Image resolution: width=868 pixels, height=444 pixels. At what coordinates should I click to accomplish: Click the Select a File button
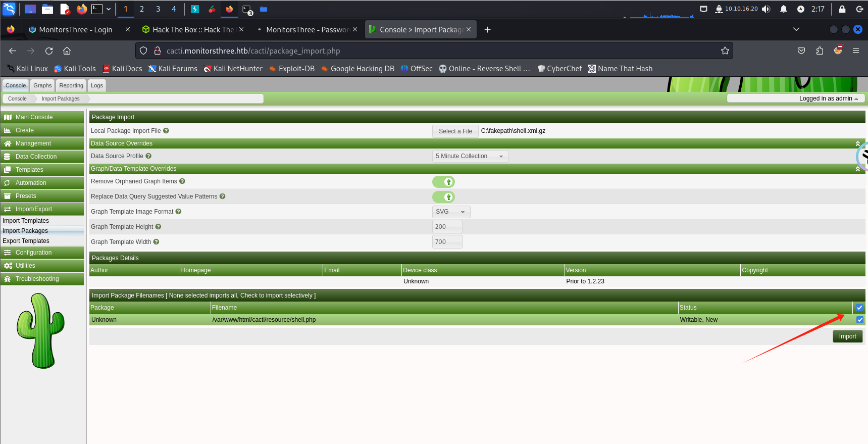455,131
